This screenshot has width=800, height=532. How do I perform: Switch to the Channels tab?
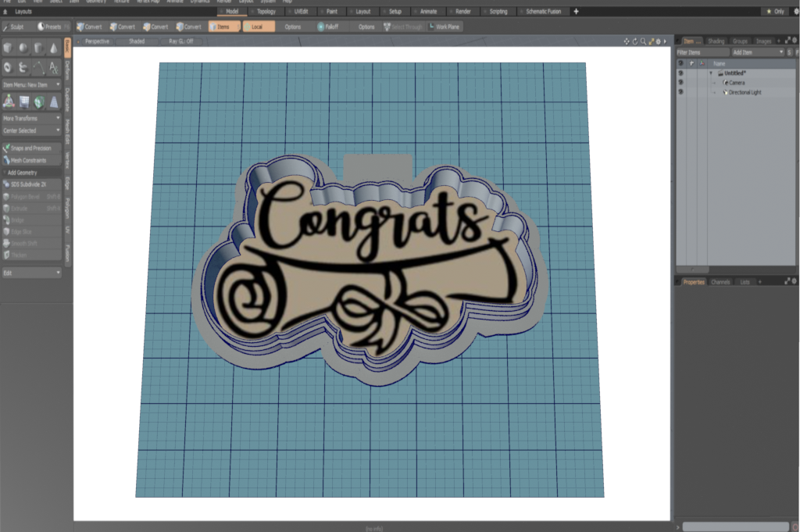720,281
